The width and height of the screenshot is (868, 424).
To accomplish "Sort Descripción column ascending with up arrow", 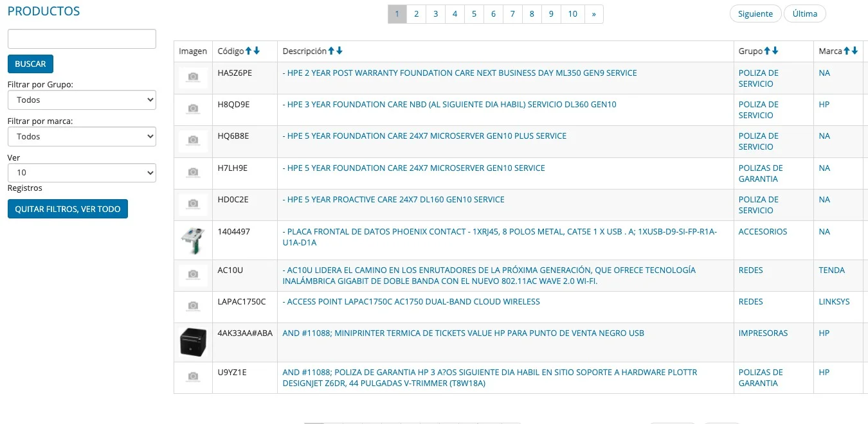I will point(332,51).
